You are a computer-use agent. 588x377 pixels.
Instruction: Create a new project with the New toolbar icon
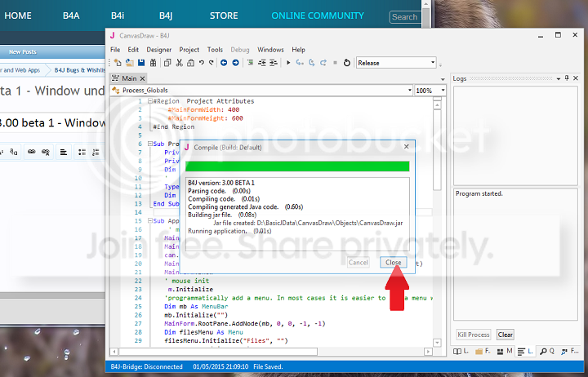(x=118, y=63)
